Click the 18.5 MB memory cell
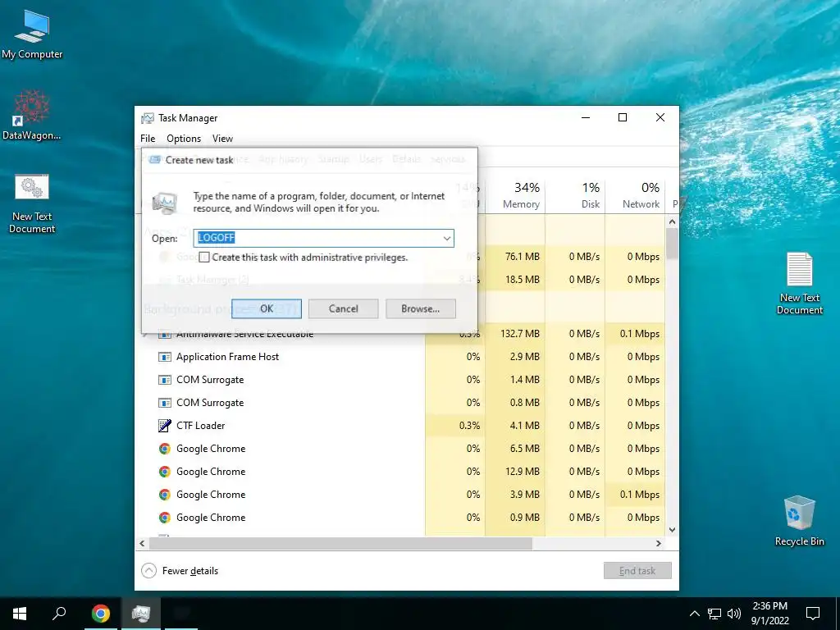The width and height of the screenshot is (840, 630). pos(515,280)
